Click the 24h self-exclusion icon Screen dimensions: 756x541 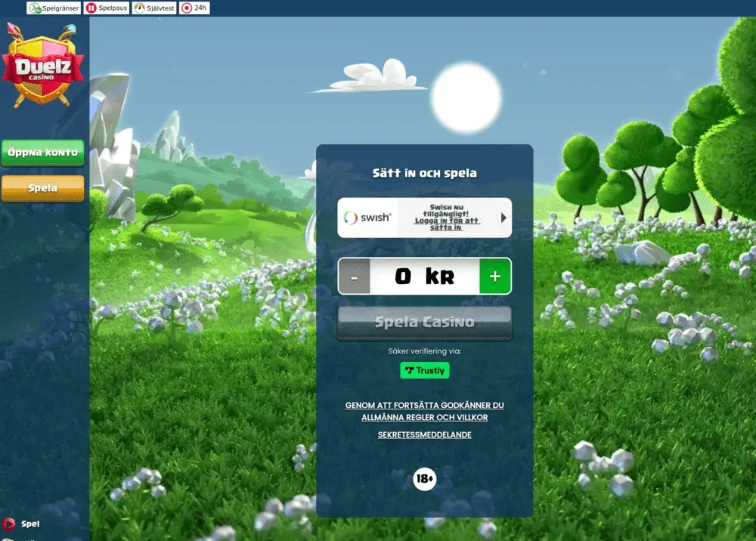tap(187, 8)
